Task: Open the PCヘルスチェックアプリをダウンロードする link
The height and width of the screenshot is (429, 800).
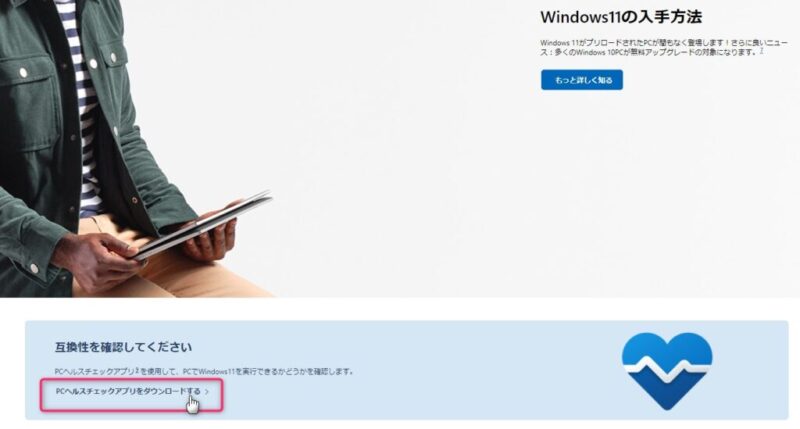Action: (x=128, y=391)
